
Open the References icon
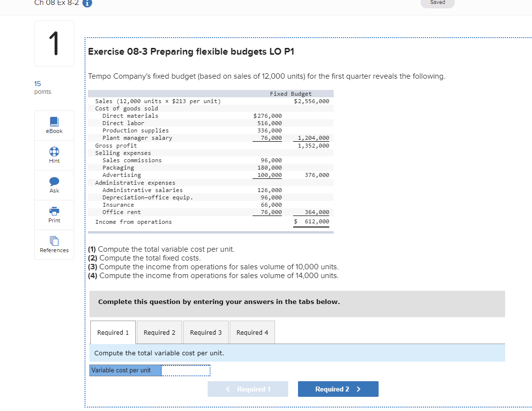[x=54, y=241]
